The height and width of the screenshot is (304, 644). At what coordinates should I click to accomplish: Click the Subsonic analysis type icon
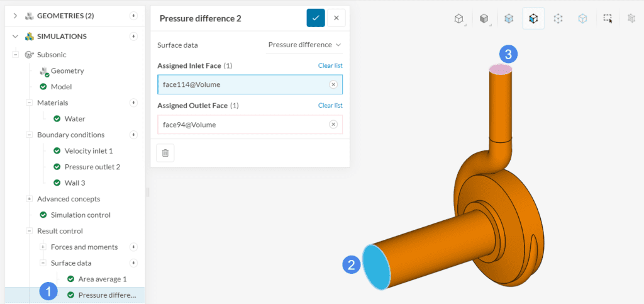pyautogui.click(x=29, y=54)
